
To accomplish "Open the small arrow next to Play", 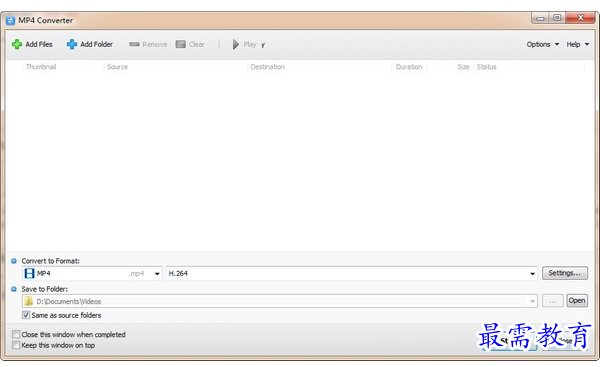I will pyautogui.click(x=263, y=45).
